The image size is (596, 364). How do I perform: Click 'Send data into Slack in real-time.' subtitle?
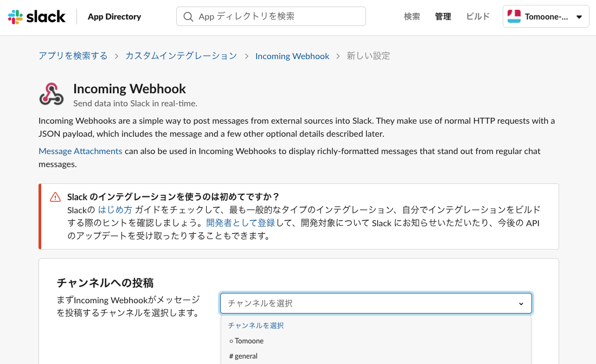coord(136,104)
